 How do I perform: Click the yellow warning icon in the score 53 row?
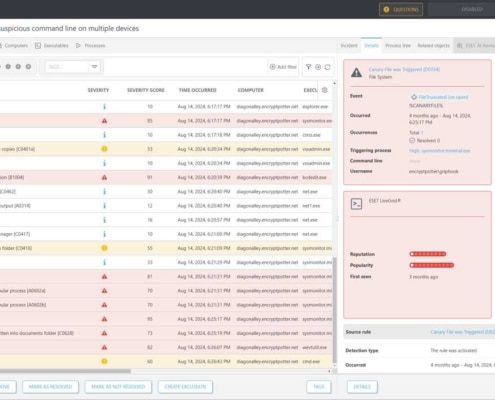point(104,149)
